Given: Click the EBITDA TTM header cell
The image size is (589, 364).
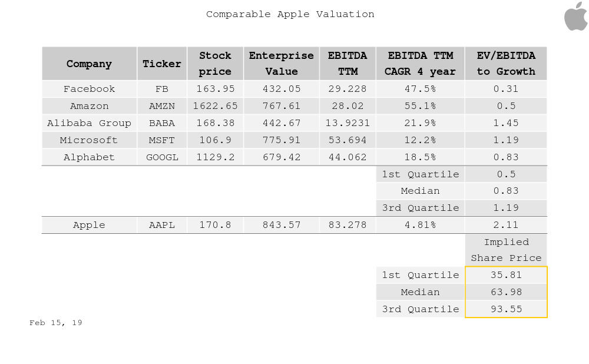Looking at the screenshot, I should coord(348,64).
